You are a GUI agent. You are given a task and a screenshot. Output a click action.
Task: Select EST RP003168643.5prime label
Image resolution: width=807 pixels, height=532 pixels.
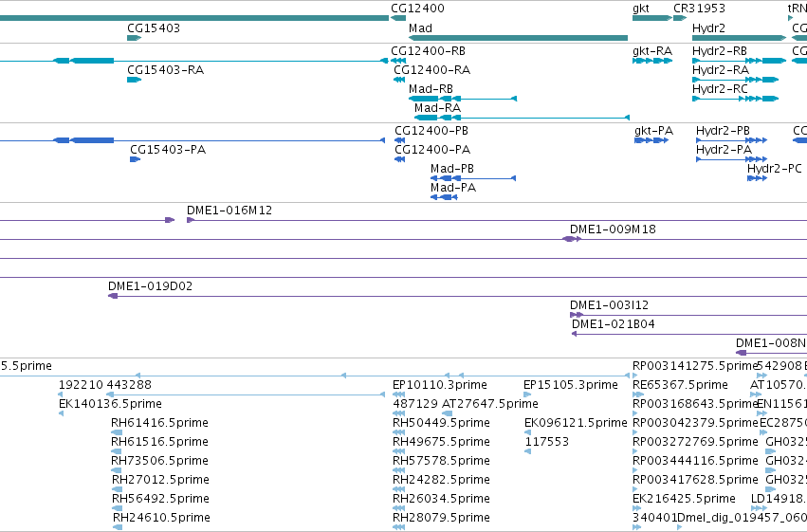pos(695,404)
